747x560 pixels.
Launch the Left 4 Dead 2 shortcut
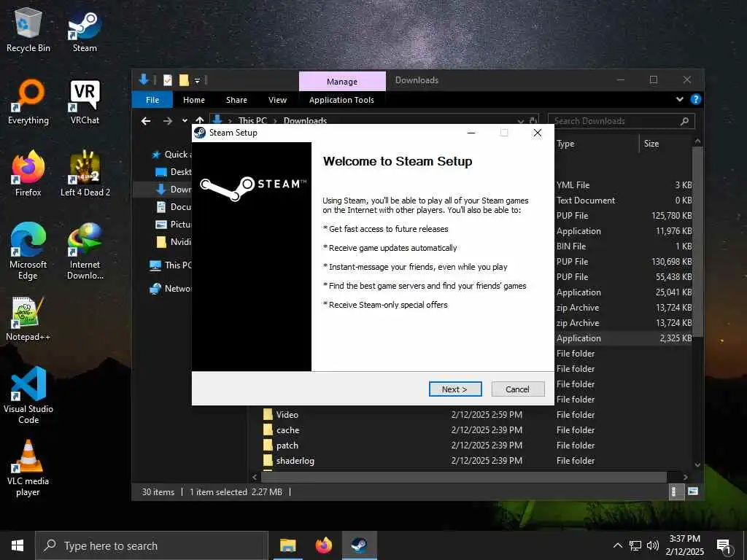pyautogui.click(x=85, y=174)
